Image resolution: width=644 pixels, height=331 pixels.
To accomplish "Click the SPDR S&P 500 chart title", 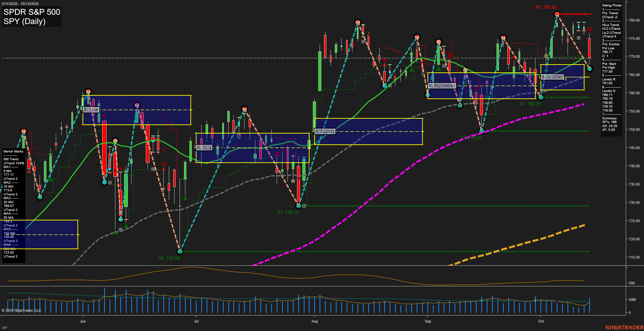I will tap(32, 12).
